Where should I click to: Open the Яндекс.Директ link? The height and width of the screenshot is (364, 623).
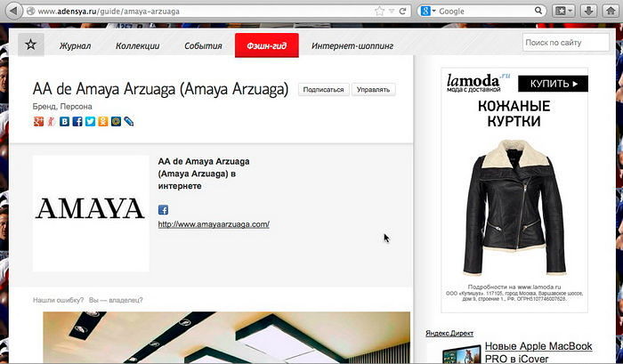click(449, 333)
